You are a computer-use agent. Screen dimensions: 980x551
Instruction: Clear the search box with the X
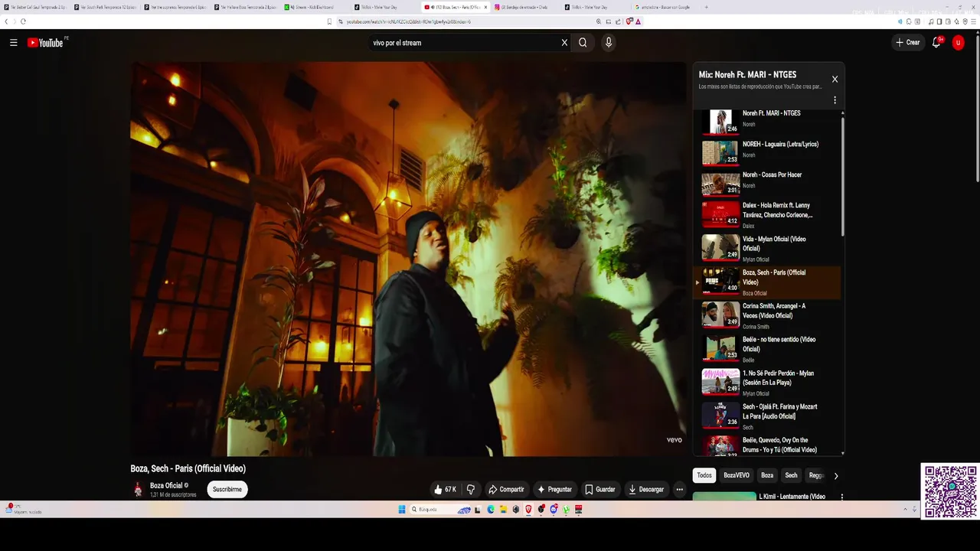pos(565,43)
